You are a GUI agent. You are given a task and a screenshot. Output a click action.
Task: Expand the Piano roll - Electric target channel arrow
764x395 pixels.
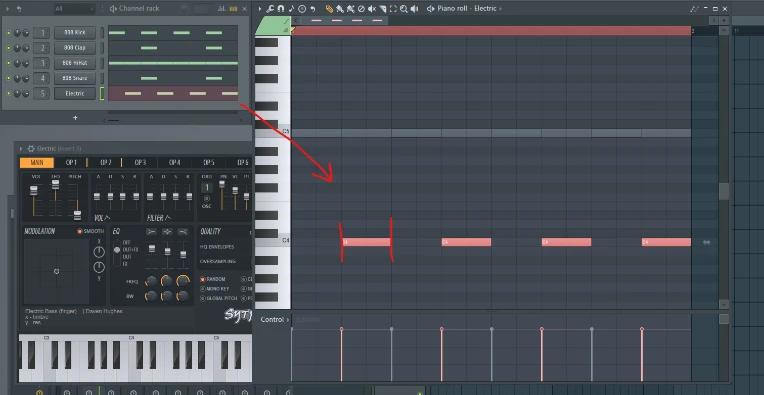pyautogui.click(x=500, y=9)
